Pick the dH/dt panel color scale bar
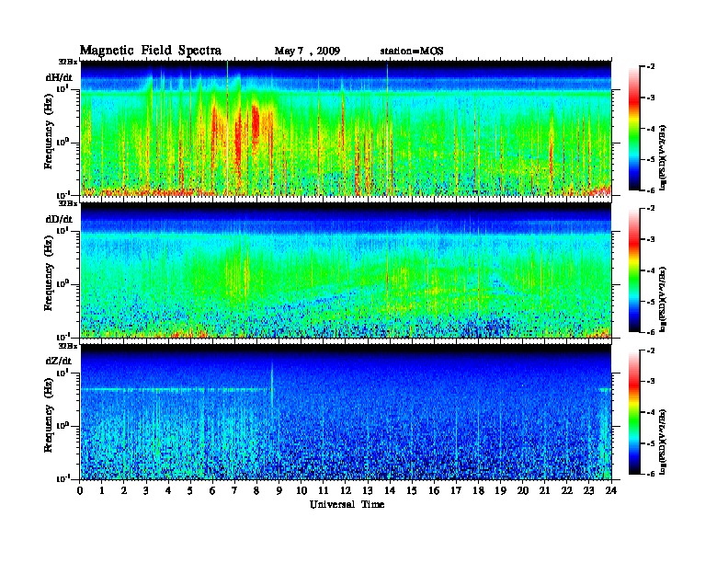 [x=634, y=128]
